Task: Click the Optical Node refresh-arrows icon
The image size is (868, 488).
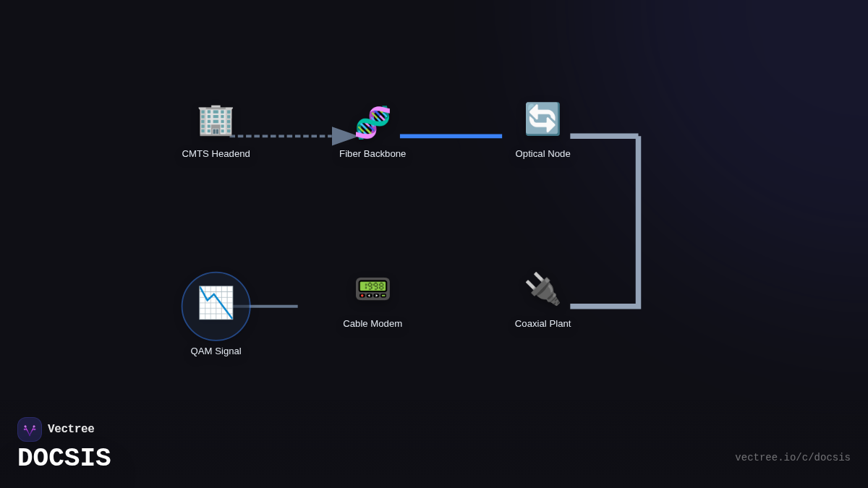Action: [542, 119]
